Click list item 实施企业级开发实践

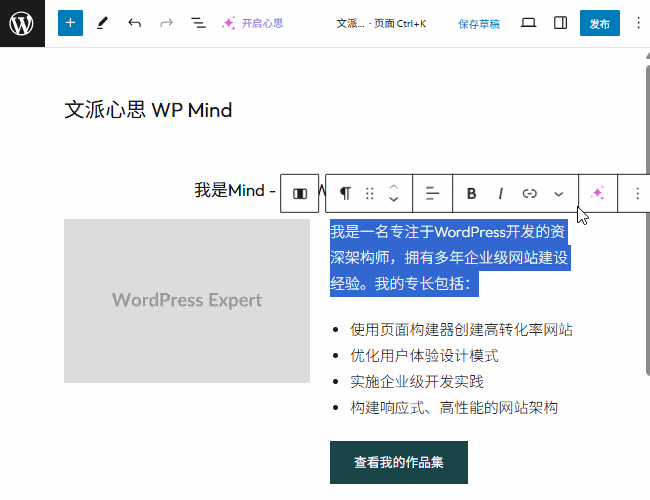click(x=417, y=382)
